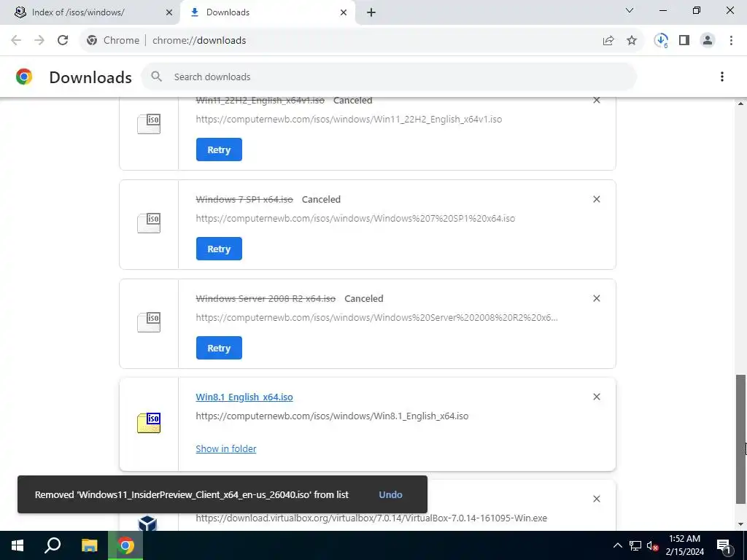Click the Chrome logo beside Downloads title
This screenshot has width=747, height=560.
pos(24,77)
